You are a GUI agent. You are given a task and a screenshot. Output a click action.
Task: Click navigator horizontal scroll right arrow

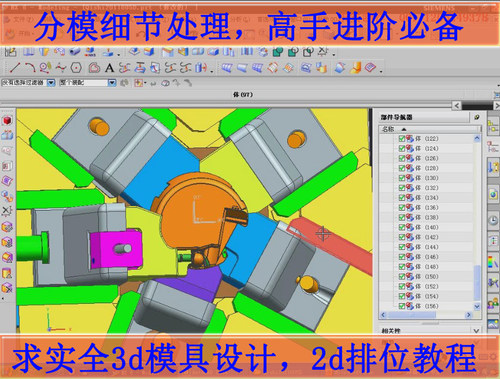click(469, 315)
